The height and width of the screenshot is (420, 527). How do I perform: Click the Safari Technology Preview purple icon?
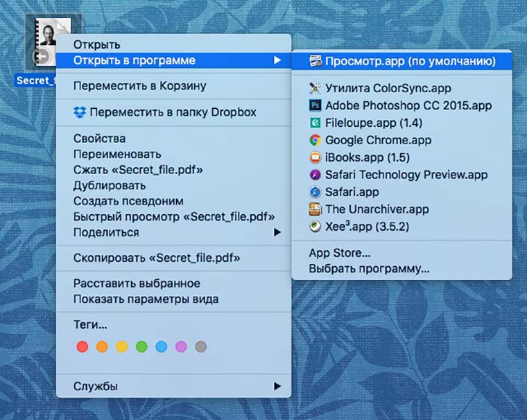[x=316, y=175]
